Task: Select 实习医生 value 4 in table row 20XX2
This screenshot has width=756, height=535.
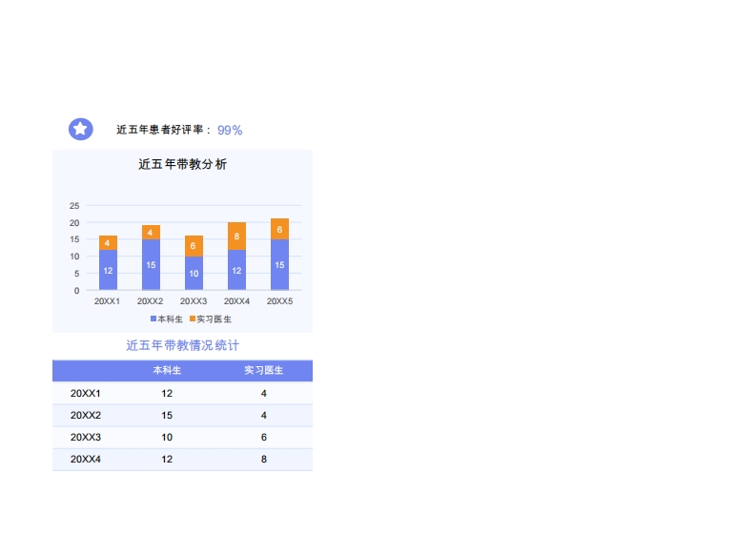Action: [264, 416]
